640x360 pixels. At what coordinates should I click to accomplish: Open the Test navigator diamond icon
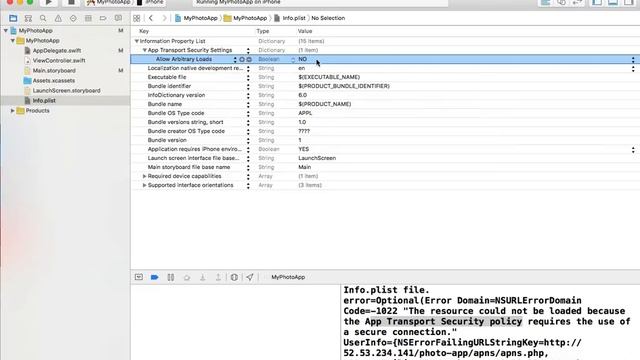tap(73, 18)
